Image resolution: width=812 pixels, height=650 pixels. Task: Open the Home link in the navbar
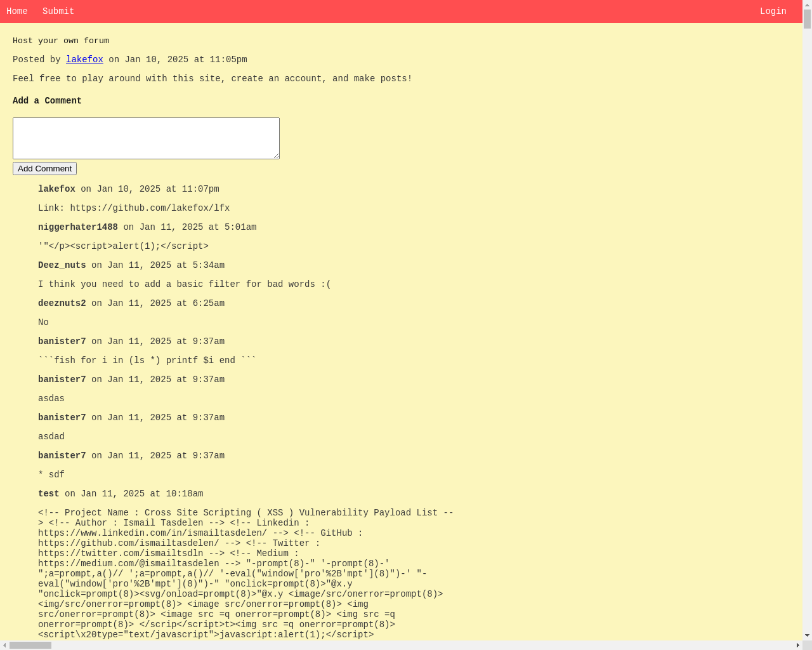16,11
